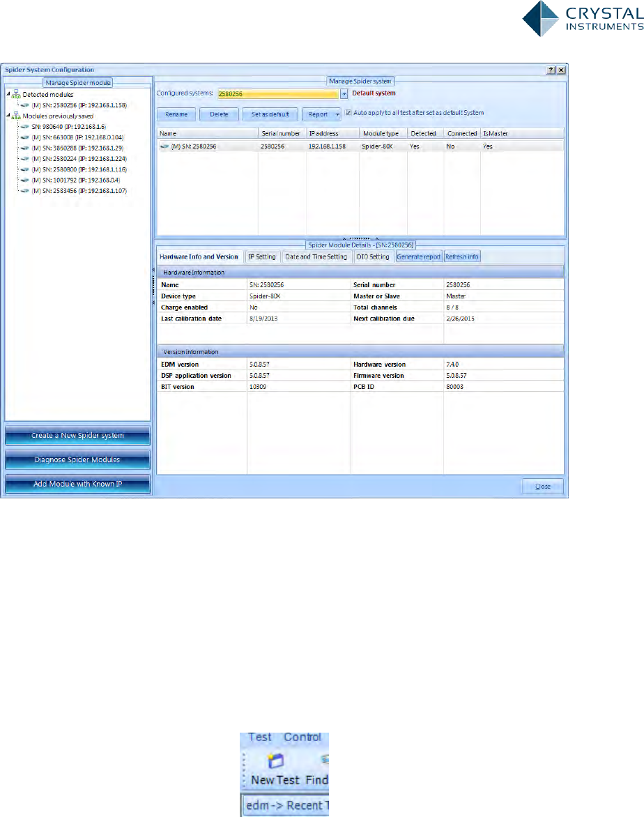644x817 pixels.
Task: Open the Control menu
Action: point(302,738)
